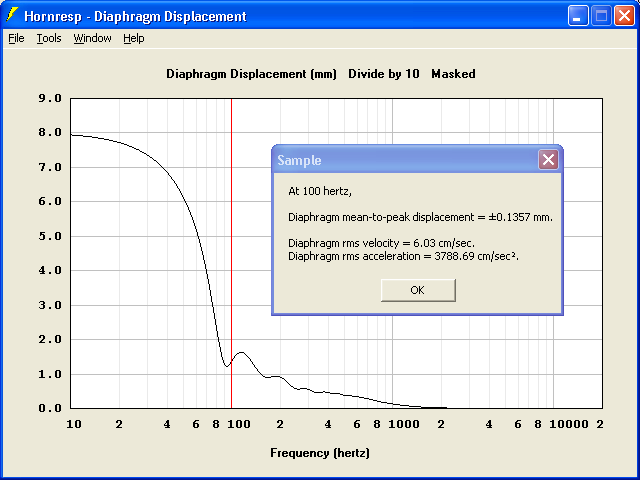Screen dimensions: 640x480
Task: Click the 'Frequency (hertz)' axis label
Action: 320,453
